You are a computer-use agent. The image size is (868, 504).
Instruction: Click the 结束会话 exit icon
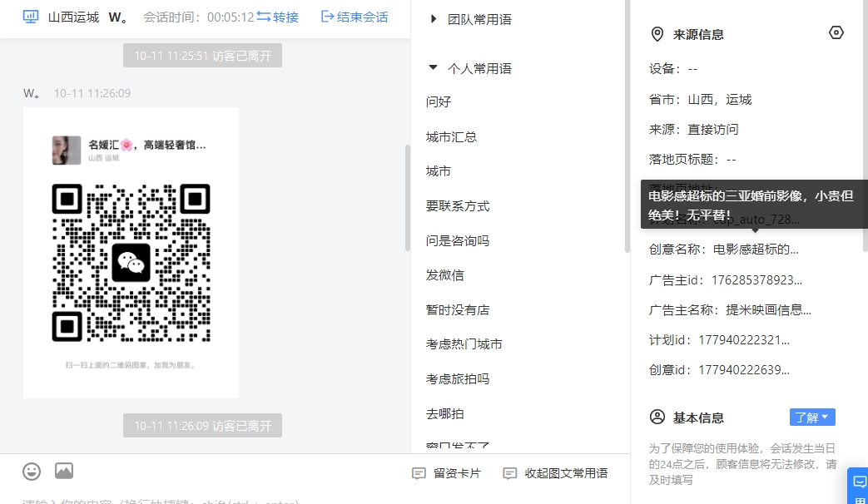(x=327, y=17)
